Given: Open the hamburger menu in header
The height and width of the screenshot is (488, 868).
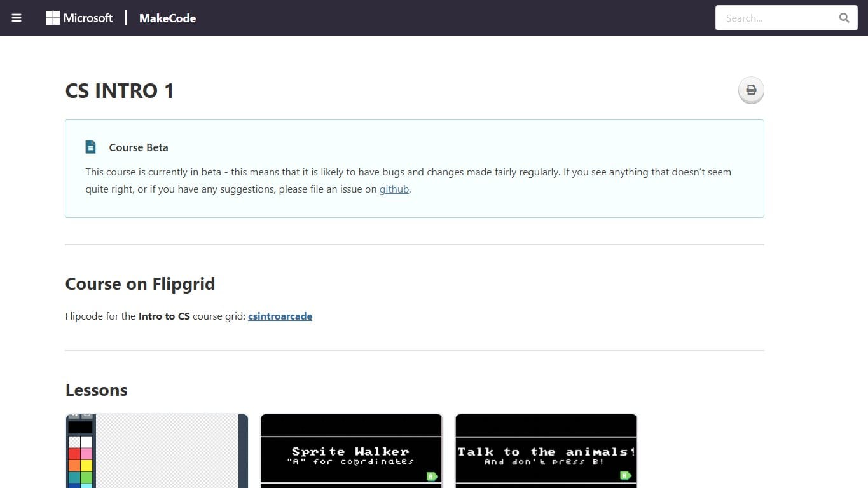Looking at the screenshot, I should (17, 18).
